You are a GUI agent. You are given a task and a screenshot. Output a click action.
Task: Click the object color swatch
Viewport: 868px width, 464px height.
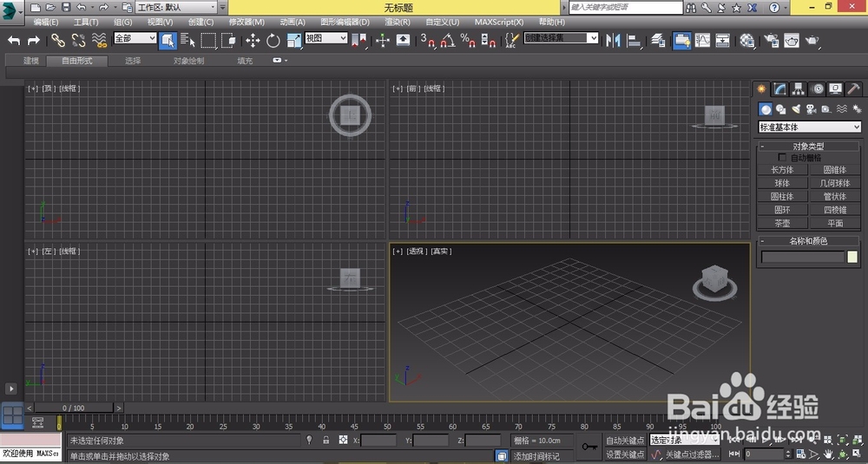(852, 257)
